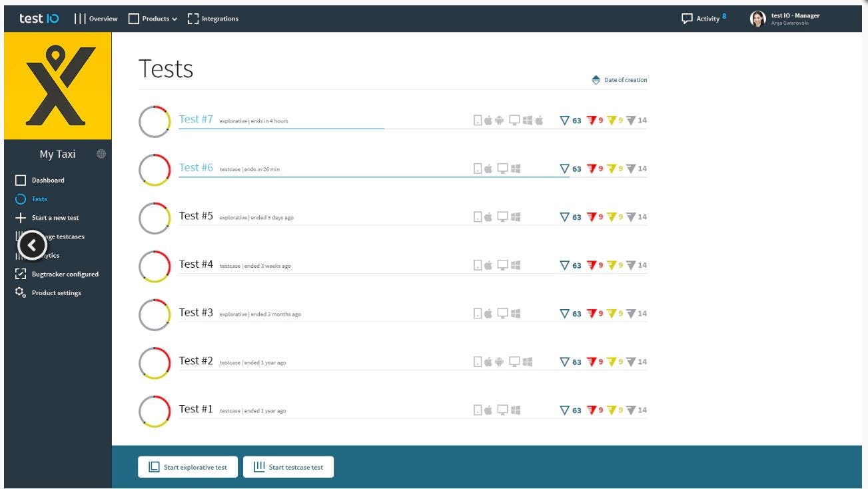Click the Apple platform icon on Test #7
This screenshot has width=868, height=489.
click(487, 120)
